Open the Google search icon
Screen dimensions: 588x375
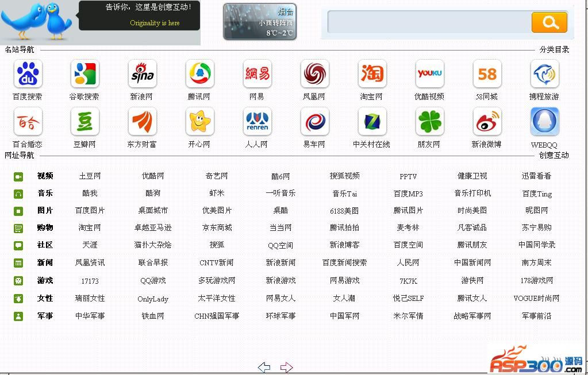click(x=85, y=74)
